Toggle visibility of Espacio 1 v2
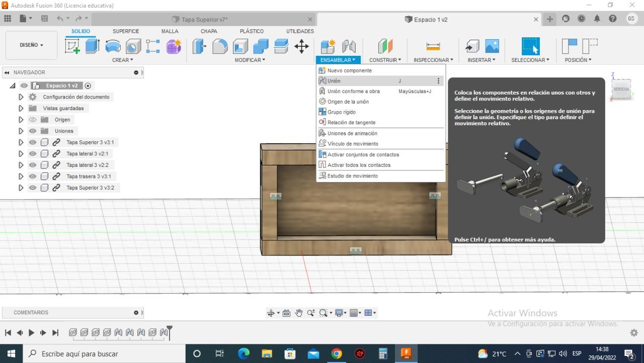Viewport: 644px width, 363px height. pyautogui.click(x=24, y=85)
